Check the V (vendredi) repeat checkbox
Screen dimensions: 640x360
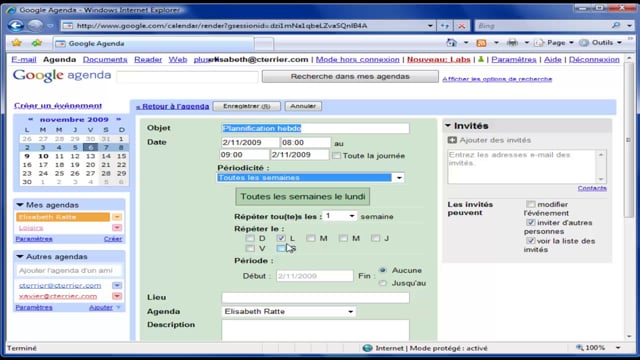(250, 248)
